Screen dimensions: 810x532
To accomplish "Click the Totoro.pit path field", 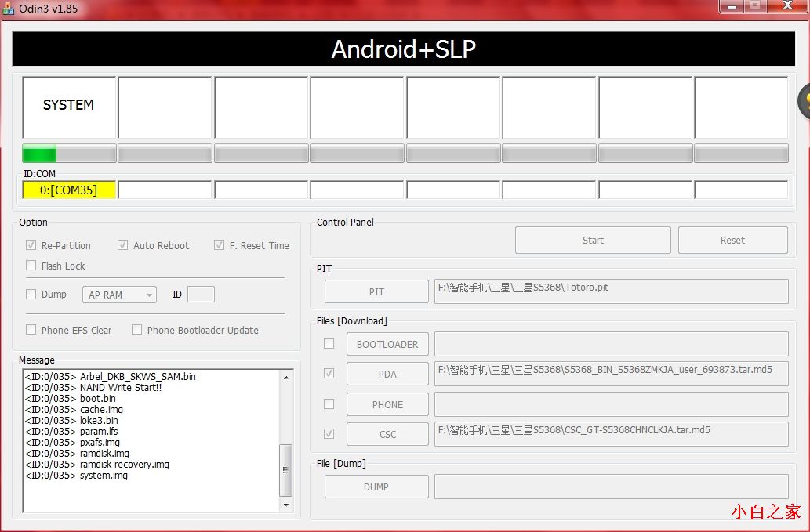I will pos(612,291).
